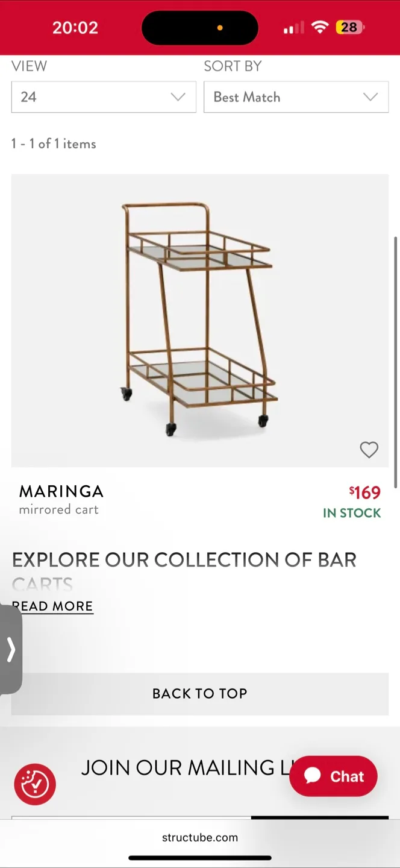Tap the structube.com address bar
The height and width of the screenshot is (868, 400).
(x=199, y=837)
